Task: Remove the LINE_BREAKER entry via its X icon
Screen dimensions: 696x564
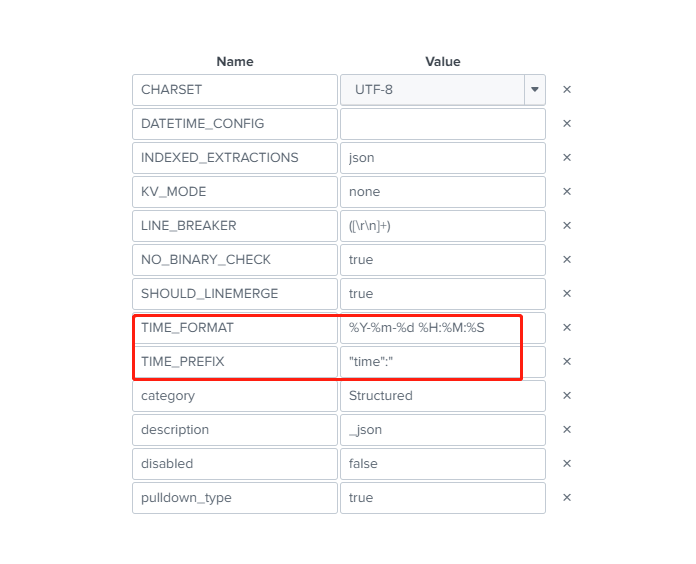Action: 567,226
